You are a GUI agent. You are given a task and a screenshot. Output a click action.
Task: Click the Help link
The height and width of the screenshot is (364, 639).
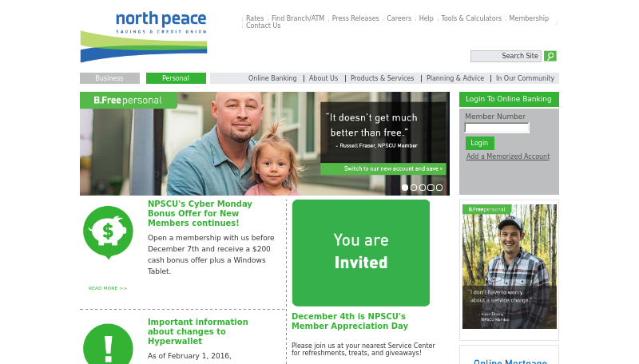click(427, 18)
